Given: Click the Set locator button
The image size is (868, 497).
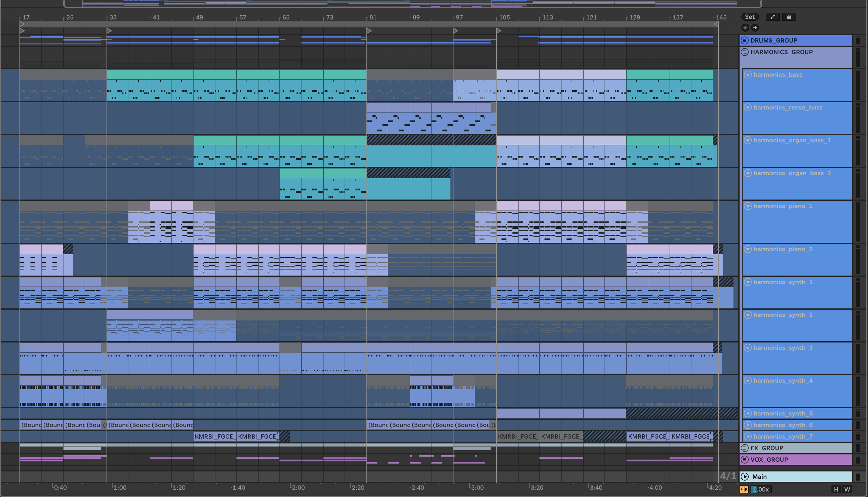Looking at the screenshot, I should tap(750, 17).
